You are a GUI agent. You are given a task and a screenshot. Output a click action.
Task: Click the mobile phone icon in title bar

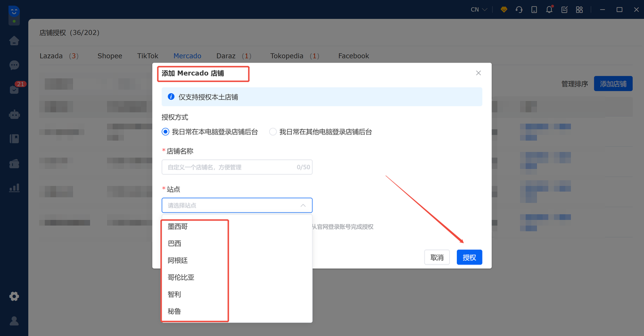point(534,10)
